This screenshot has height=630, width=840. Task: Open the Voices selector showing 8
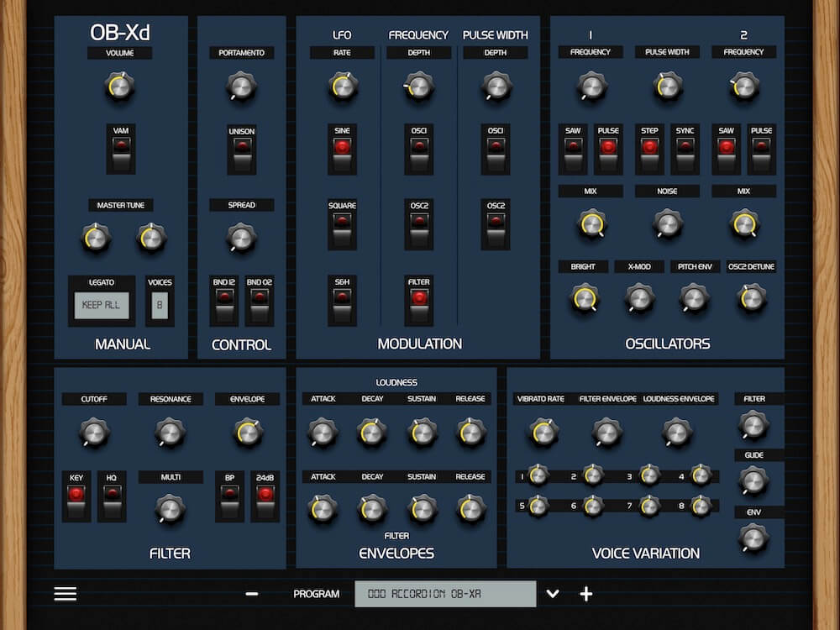click(x=160, y=305)
